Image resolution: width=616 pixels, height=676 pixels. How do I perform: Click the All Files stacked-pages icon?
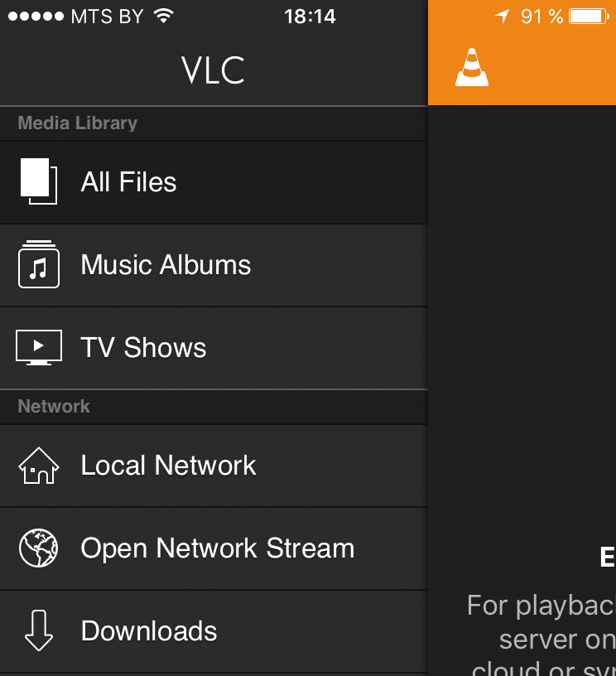coord(38,181)
